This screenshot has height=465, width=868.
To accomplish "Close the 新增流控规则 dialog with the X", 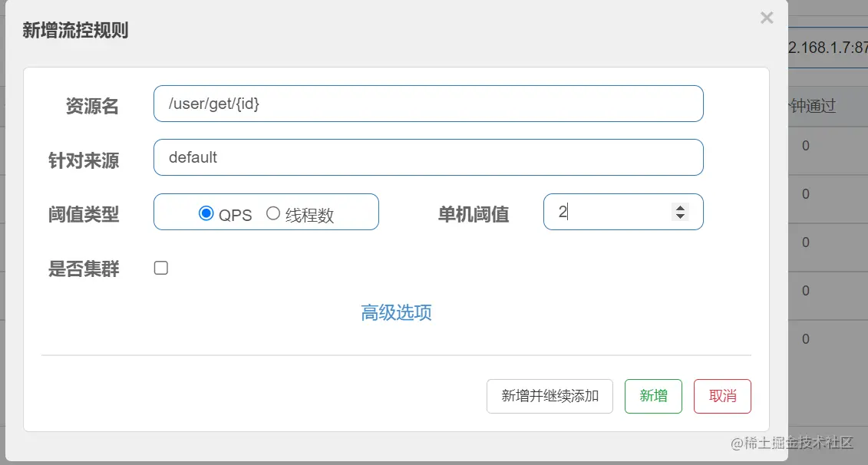I will [x=767, y=18].
